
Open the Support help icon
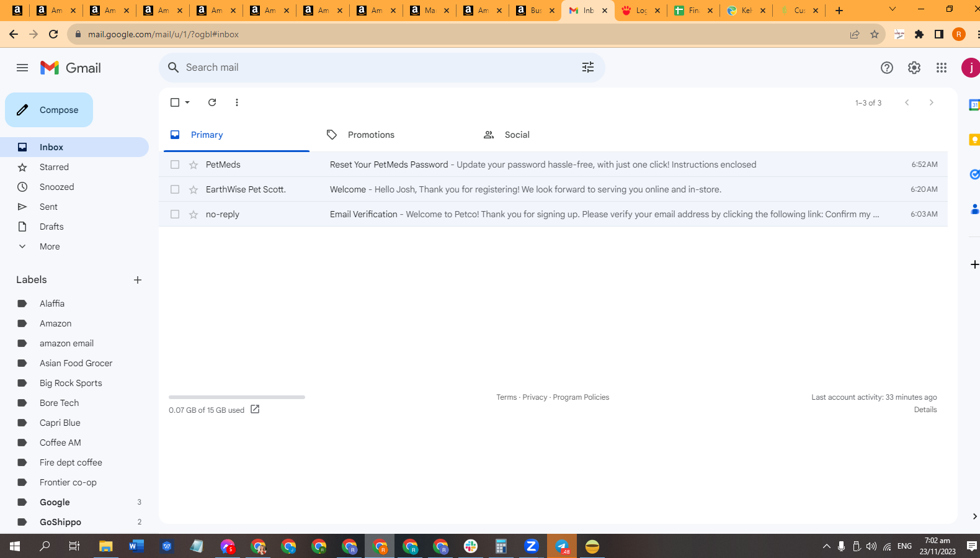click(887, 68)
